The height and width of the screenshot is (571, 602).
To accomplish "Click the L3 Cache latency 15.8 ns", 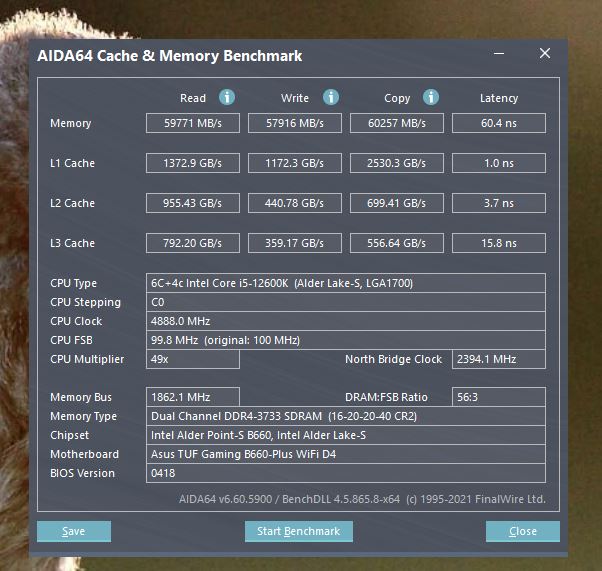I will pyautogui.click(x=499, y=243).
